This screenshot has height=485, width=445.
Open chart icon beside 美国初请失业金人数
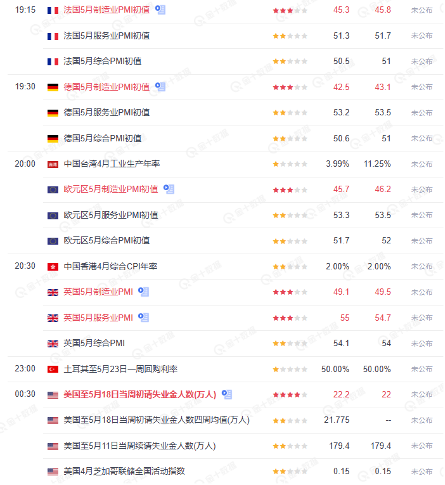[x=227, y=394]
